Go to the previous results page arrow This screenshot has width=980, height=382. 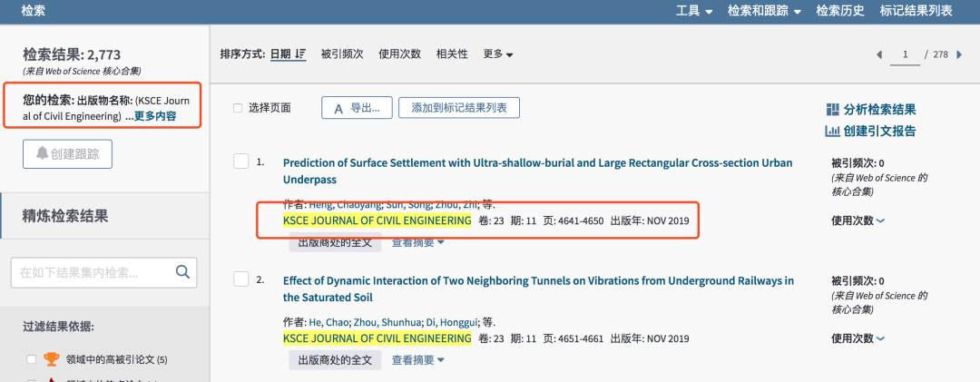pos(879,55)
